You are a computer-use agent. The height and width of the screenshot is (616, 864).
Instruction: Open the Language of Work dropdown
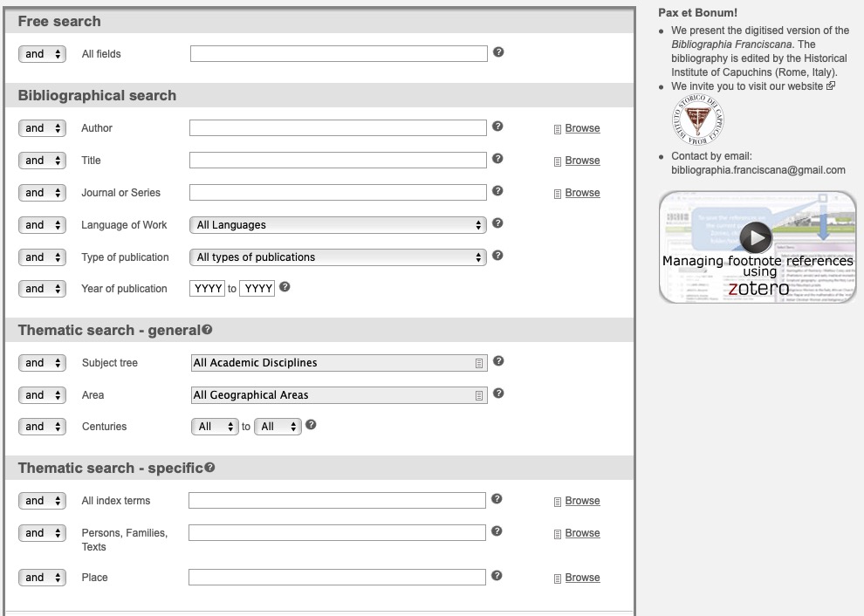click(x=337, y=225)
